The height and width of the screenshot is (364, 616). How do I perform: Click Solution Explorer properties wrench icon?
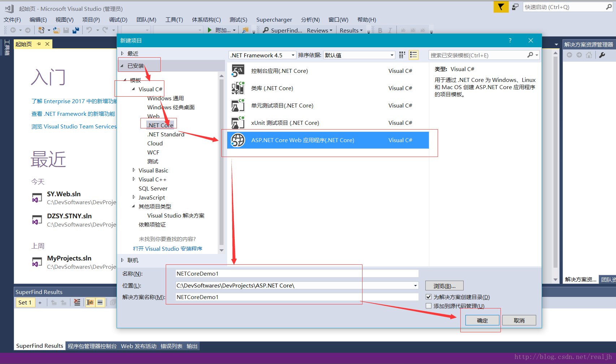pyautogui.click(x=602, y=55)
